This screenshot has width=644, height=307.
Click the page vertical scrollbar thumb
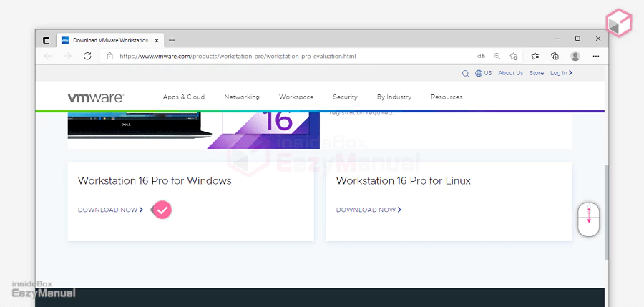coord(606,213)
